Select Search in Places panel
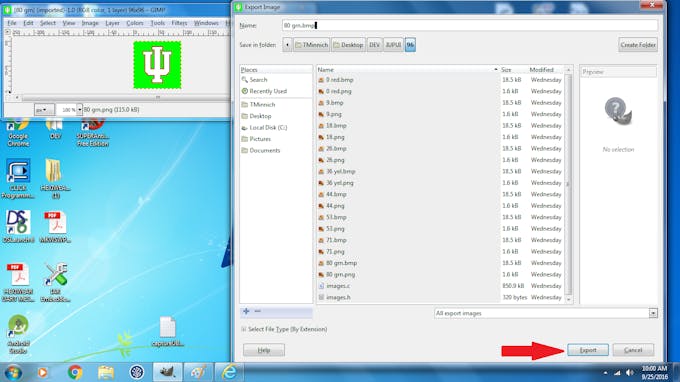This screenshot has width=680, height=382. [x=258, y=80]
